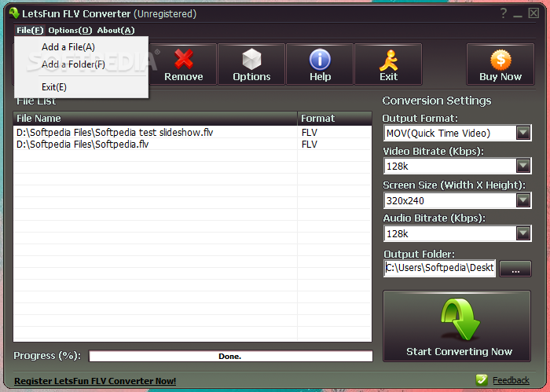Expand the Video Bitrate dropdown

(x=523, y=166)
